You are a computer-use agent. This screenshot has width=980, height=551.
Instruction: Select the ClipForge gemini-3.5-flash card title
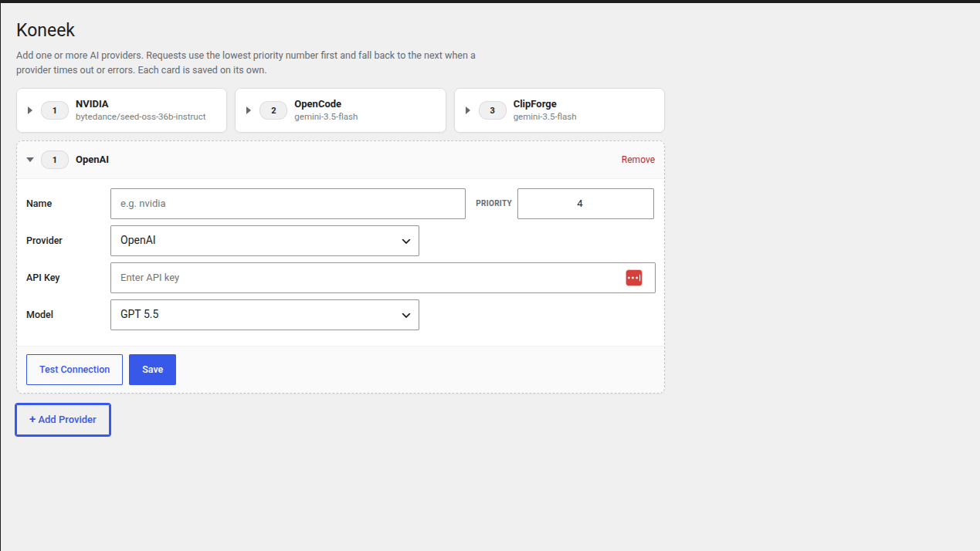pyautogui.click(x=534, y=104)
